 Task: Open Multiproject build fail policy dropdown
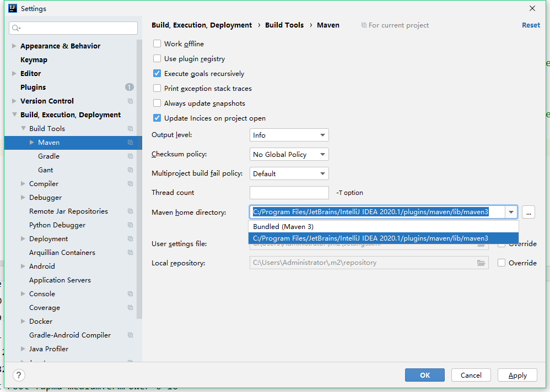pyautogui.click(x=289, y=173)
